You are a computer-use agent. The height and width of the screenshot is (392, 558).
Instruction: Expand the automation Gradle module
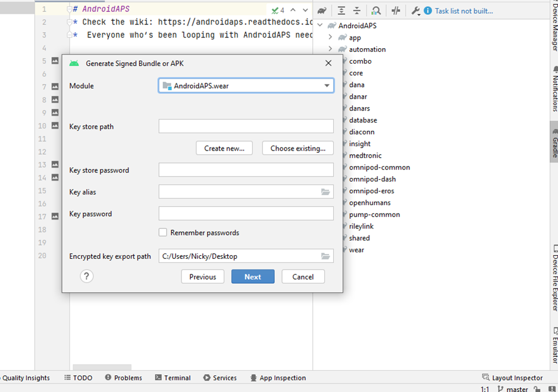pos(330,49)
